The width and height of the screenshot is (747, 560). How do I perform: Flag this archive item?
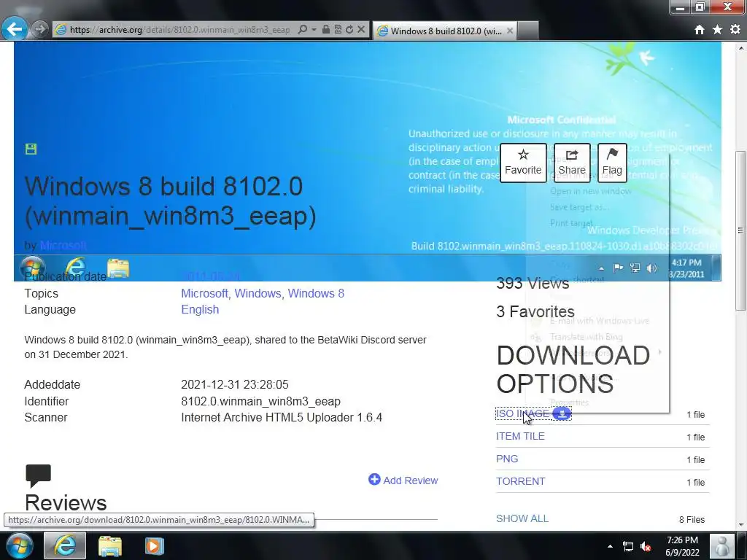612,163
